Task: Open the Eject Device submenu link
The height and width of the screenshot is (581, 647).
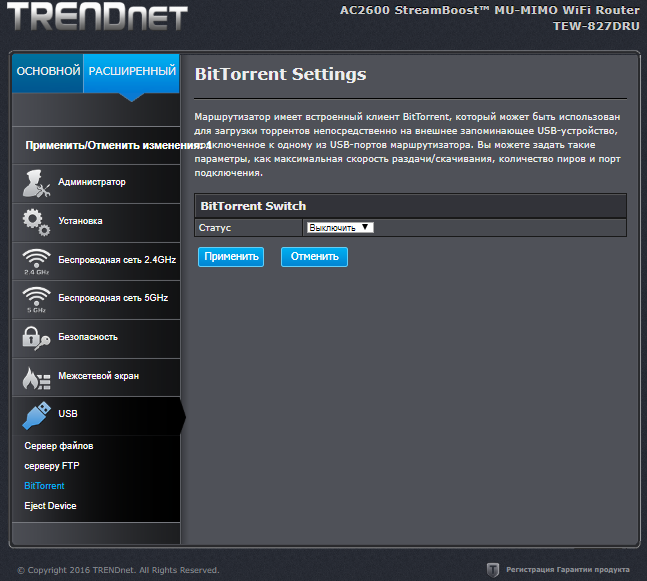Action: [x=50, y=506]
